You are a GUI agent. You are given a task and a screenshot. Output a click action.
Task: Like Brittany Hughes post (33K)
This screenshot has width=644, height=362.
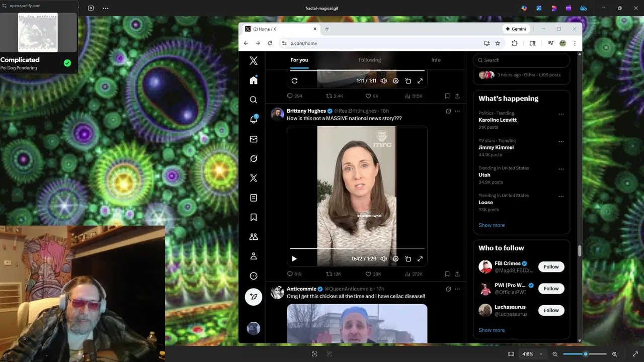(373, 274)
